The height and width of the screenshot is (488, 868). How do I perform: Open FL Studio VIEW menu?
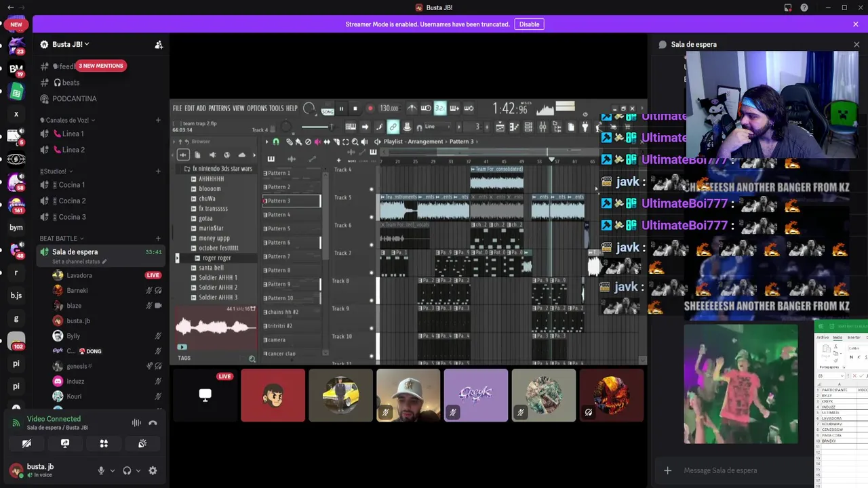[x=239, y=108]
